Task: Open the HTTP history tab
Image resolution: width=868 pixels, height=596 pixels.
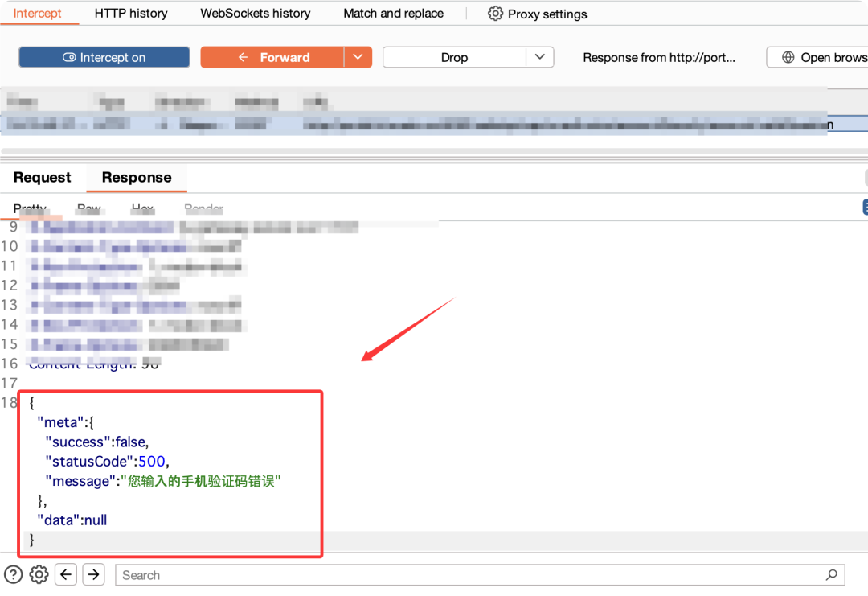Action: tap(131, 14)
